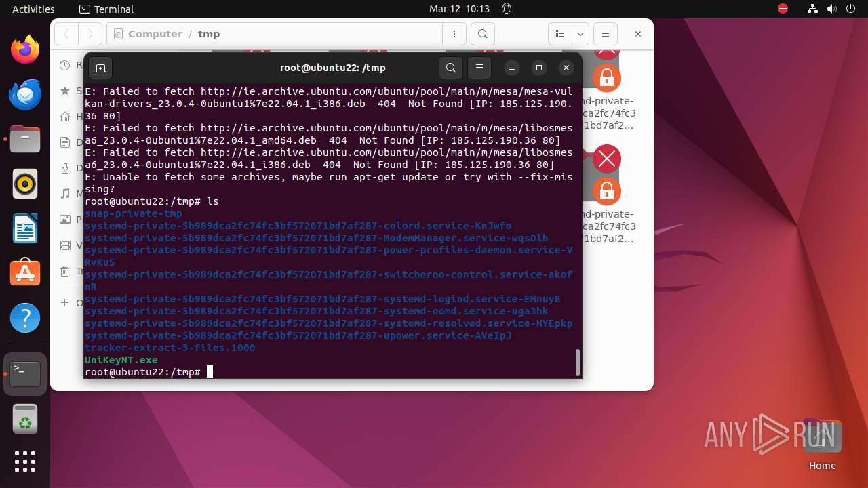Select the Terminal icon in dock
The height and width of the screenshot is (488, 868).
click(x=25, y=373)
